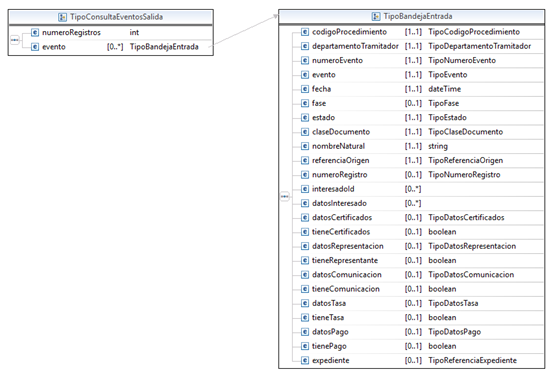Click the estado element icon
The image size is (551, 374).
coord(305,117)
